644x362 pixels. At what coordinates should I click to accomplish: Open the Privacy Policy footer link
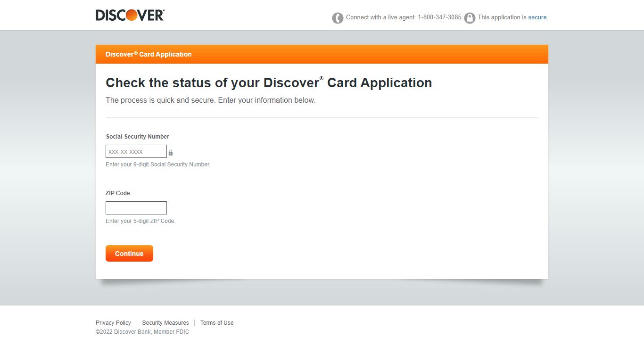click(113, 323)
